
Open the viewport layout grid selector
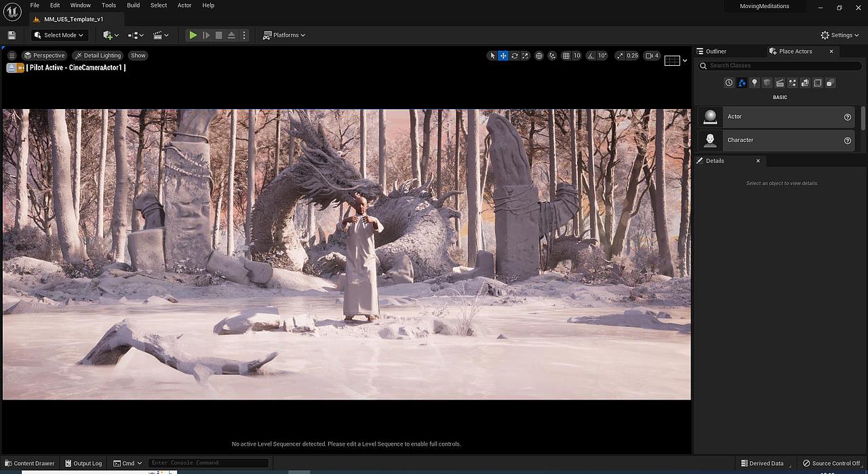click(672, 60)
